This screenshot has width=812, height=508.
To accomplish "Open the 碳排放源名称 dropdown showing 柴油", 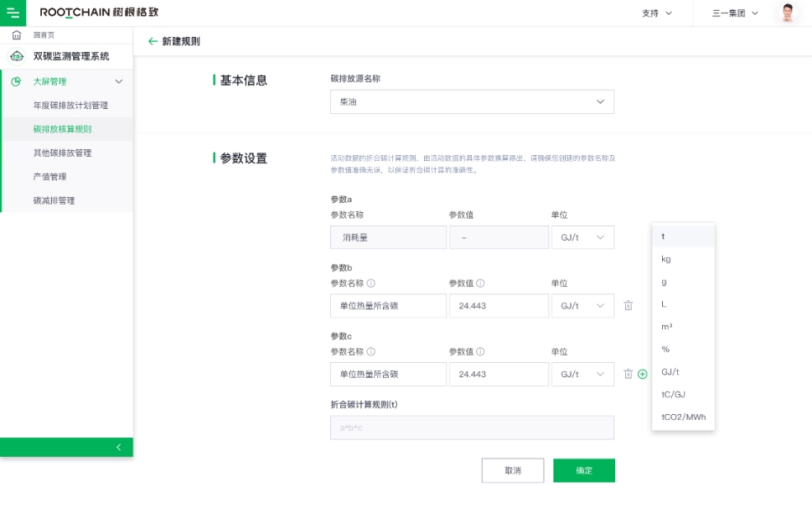I will [472, 101].
